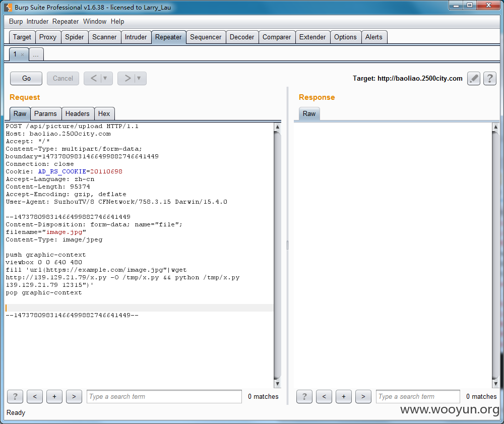Open the Intruder menu

[x=37, y=22]
